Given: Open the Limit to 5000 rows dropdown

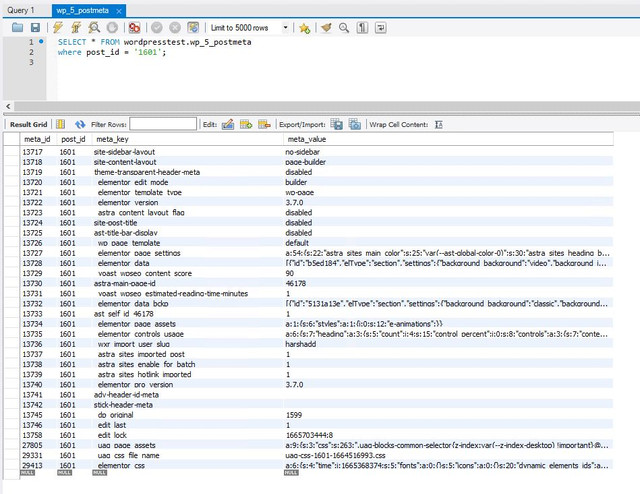Looking at the screenshot, I should [x=249, y=28].
